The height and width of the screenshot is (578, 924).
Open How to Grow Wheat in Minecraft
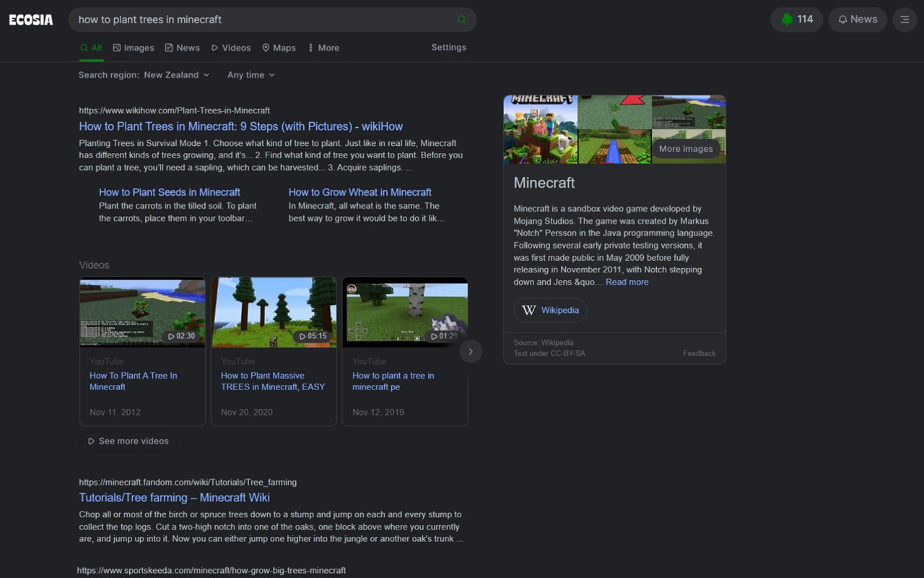click(x=360, y=192)
